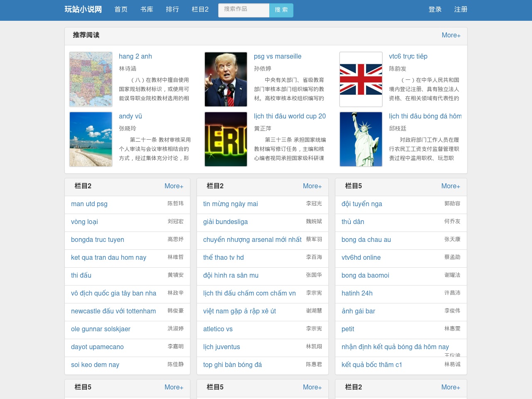Open the man utd psg link
Screen dimensions: 532x399
tap(89, 204)
